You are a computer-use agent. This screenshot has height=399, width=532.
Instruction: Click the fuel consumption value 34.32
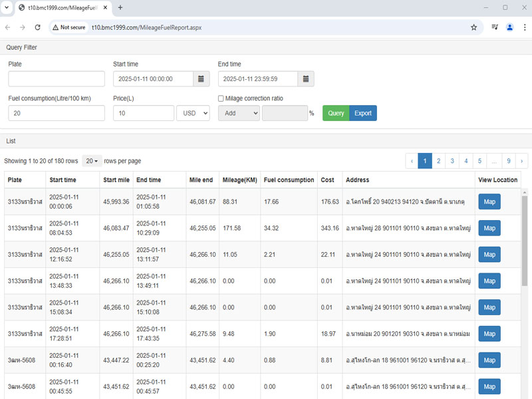(271, 228)
